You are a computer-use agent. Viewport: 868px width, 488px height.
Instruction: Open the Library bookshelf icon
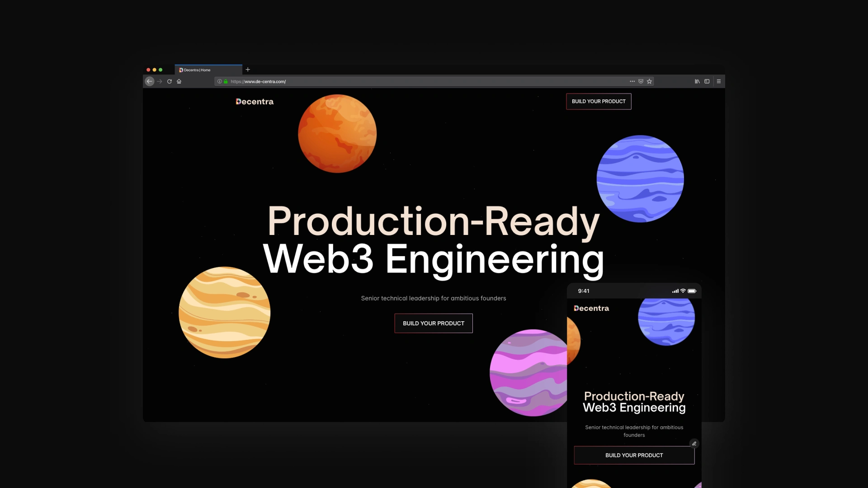point(697,81)
